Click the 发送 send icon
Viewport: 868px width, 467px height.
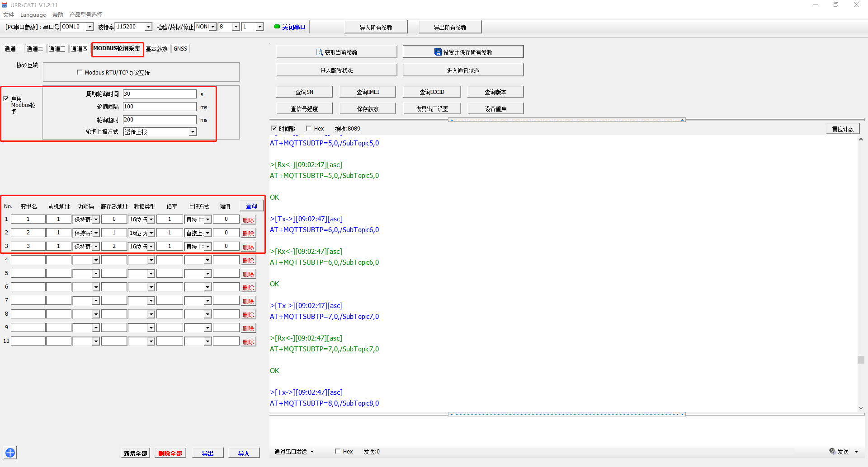pyautogui.click(x=832, y=451)
